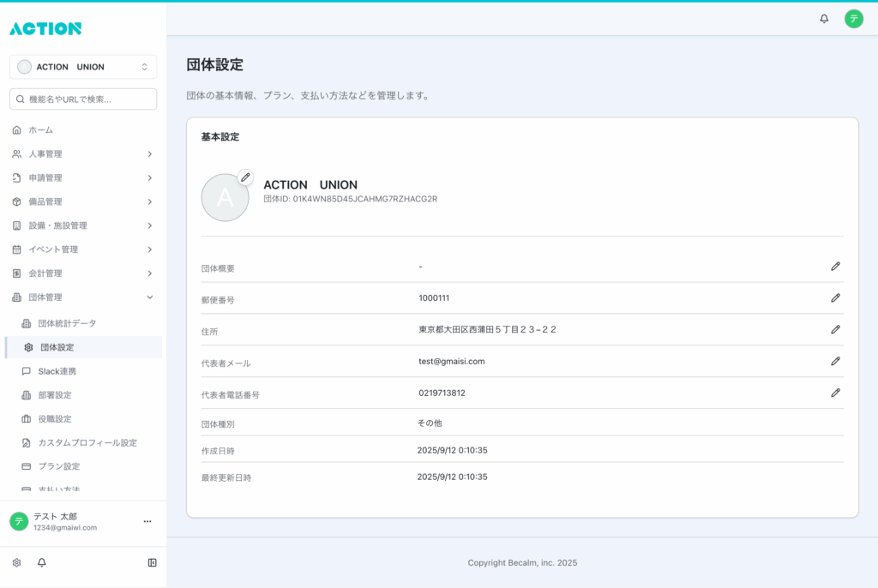Click the notification bell in top header
This screenshot has width=878, height=588.
[x=824, y=19]
